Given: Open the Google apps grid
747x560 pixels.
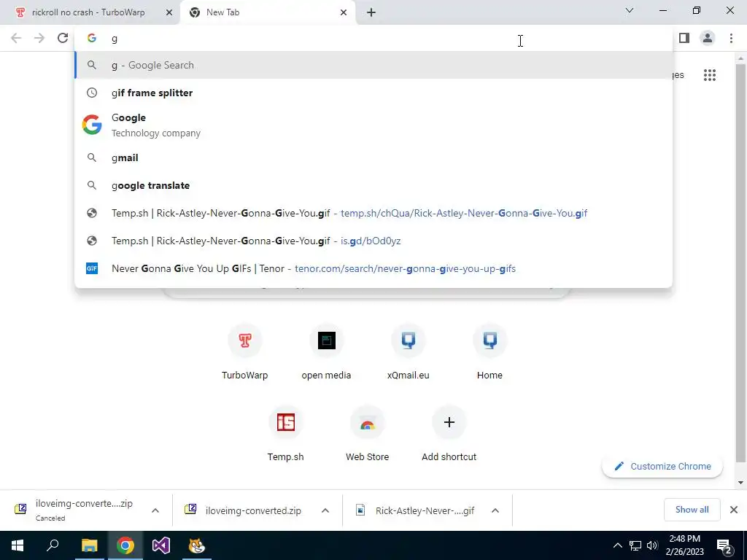Looking at the screenshot, I should [x=710, y=75].
